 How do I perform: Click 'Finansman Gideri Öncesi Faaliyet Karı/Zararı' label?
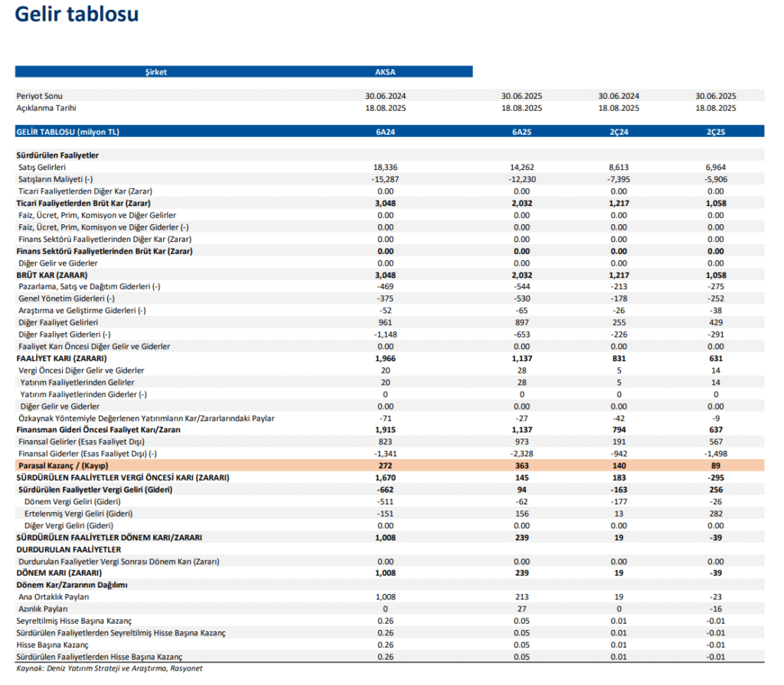[x=98, y=430]
